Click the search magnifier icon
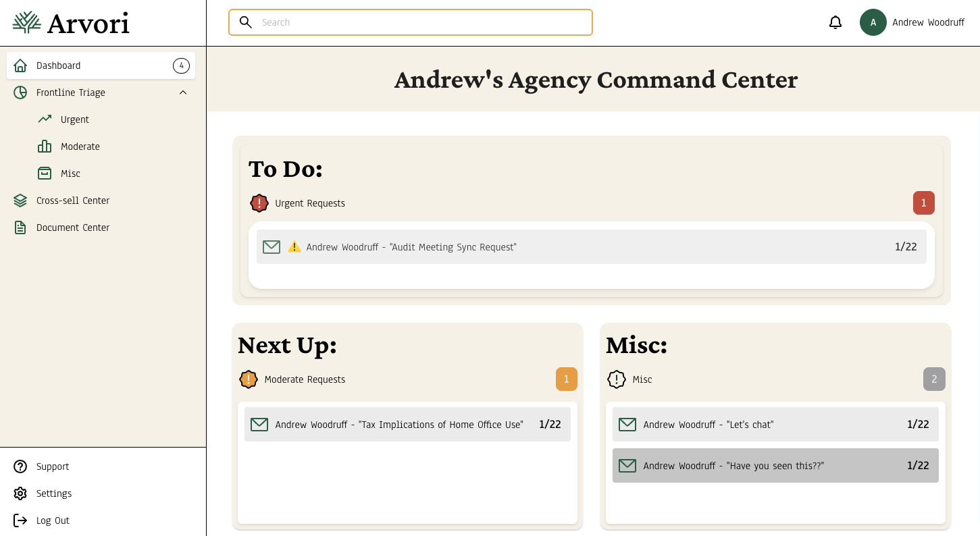Viewport: 980px width, 536px height. [246, 22]
